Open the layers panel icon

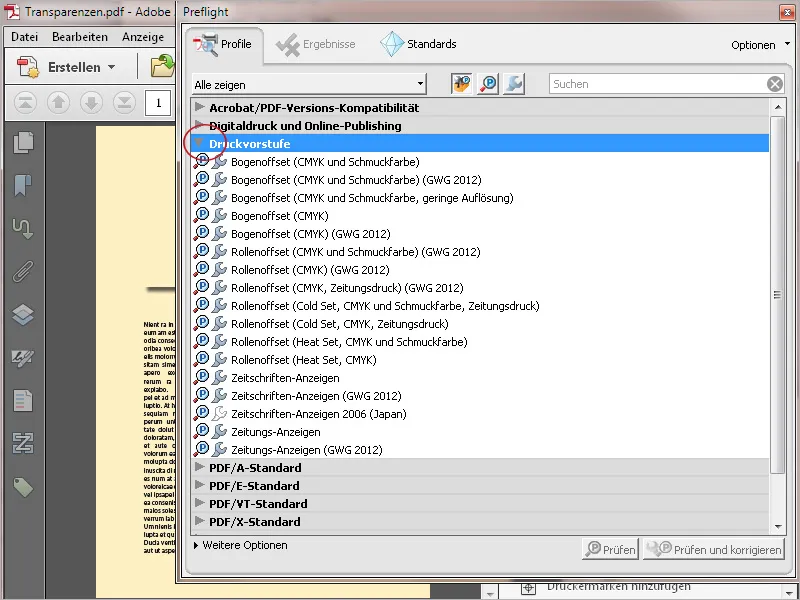[x=23, y=314]
